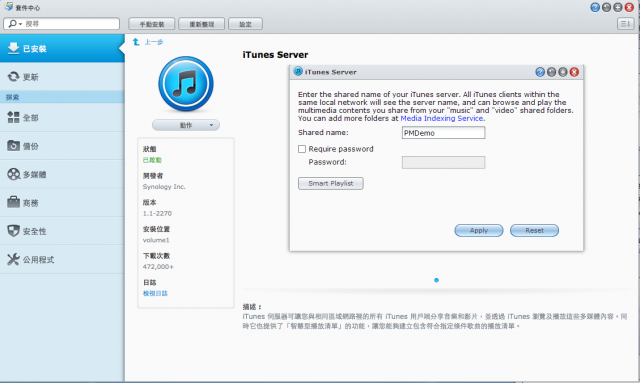640x383 pixels.
Task: Open help in iTunes Server dialog
Action: pos(540,72)
